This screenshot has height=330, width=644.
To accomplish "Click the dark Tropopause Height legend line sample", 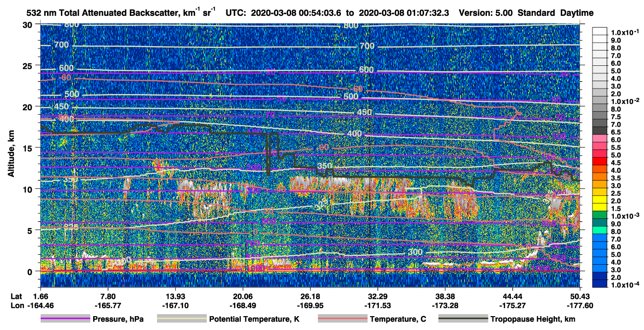I will (463, 319).
